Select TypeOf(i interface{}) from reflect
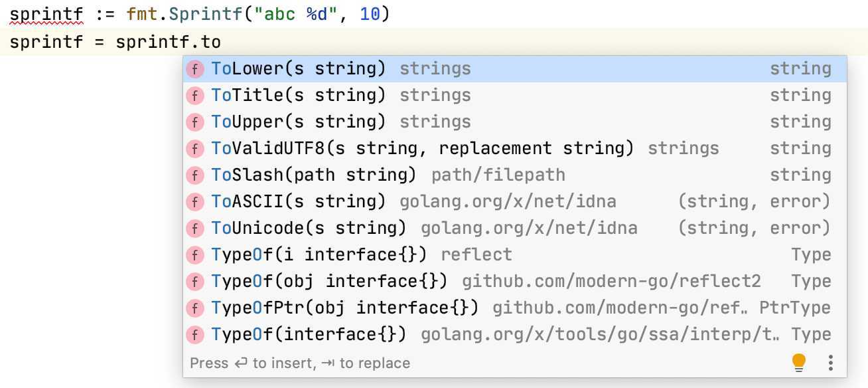 tap(515, 255)
